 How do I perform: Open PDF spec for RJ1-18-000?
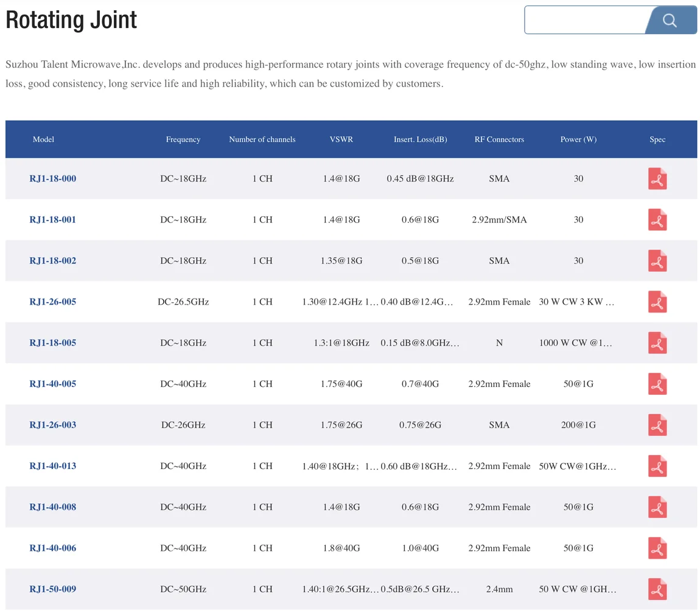[657, 178]
